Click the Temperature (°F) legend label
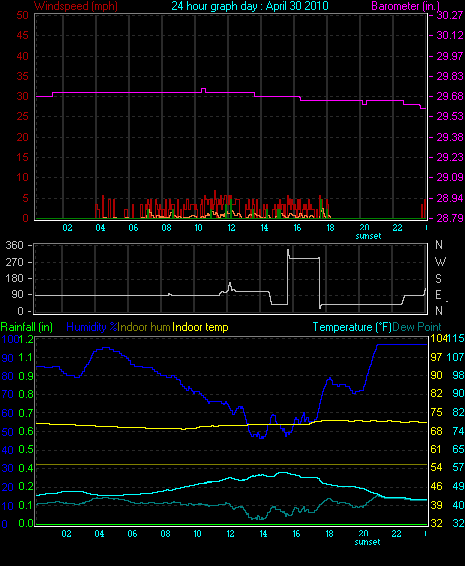The height and width of the screenshot is (566, 465). pos(352,327)
